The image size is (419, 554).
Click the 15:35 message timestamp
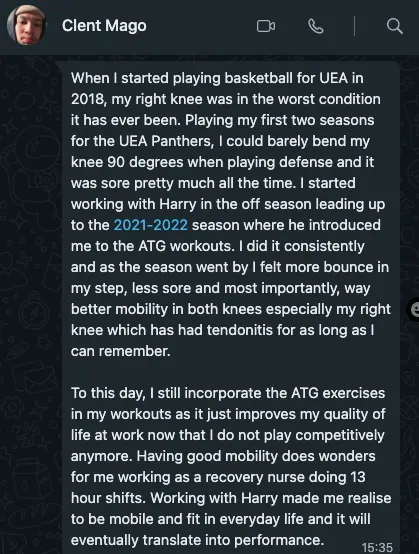point(377,547)
